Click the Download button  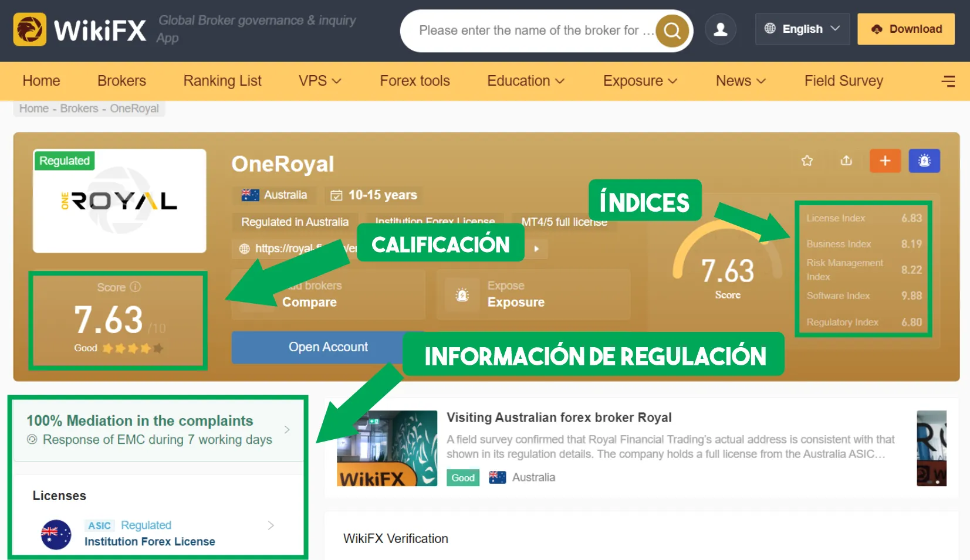[906, 29]
